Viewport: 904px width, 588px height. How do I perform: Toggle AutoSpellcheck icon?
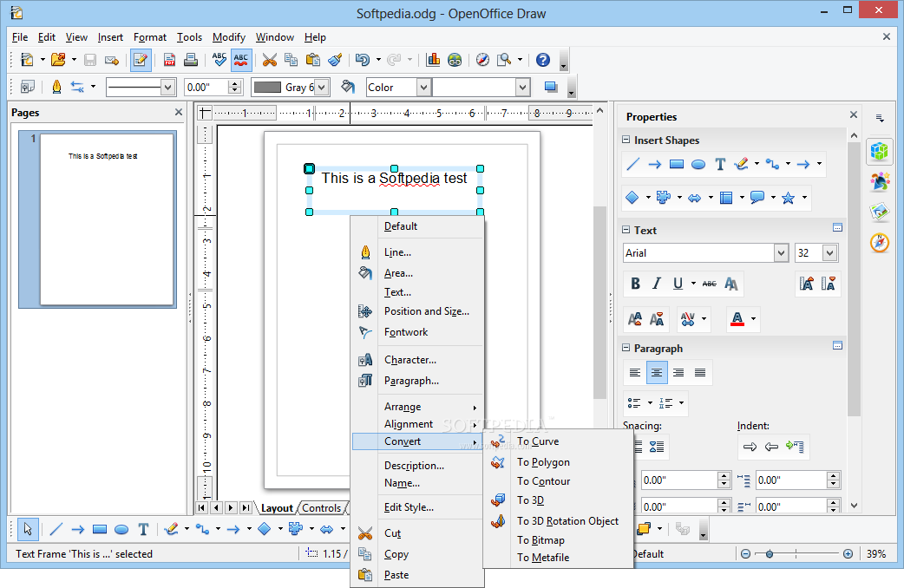click(241, 60)
